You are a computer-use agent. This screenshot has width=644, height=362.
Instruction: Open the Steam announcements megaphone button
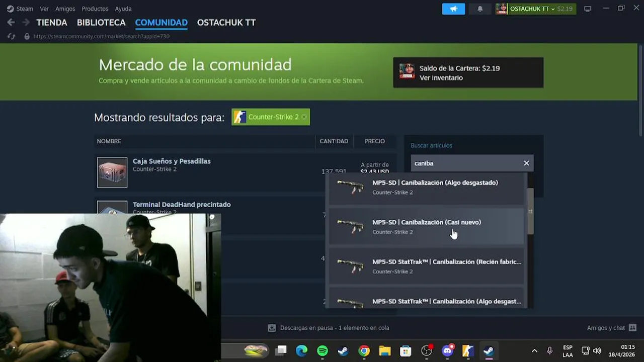tap(453, 9)
